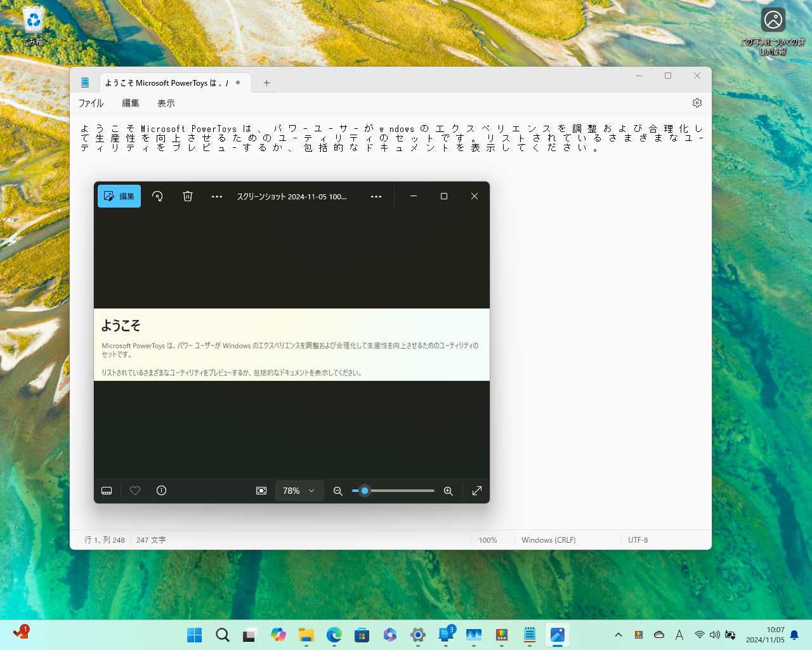Image resolution: width=812 pixels, height=650 pixels.
Task: Toggle the filmstrip view in Photos
Action: click(x=107, y=491)
